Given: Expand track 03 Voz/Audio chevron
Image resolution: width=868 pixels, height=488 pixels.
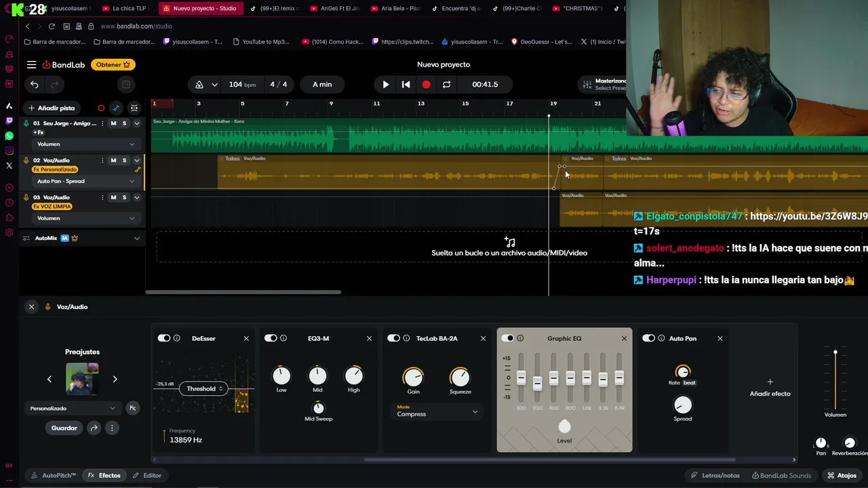Looking at the screenshot, I should click(136, 197).
